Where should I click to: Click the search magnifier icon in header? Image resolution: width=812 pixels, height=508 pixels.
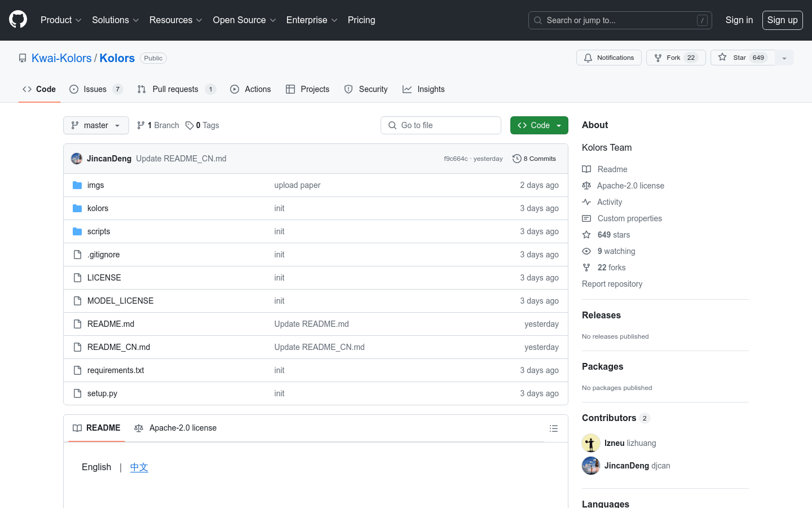pyautogui.click(x=538, y=20)
